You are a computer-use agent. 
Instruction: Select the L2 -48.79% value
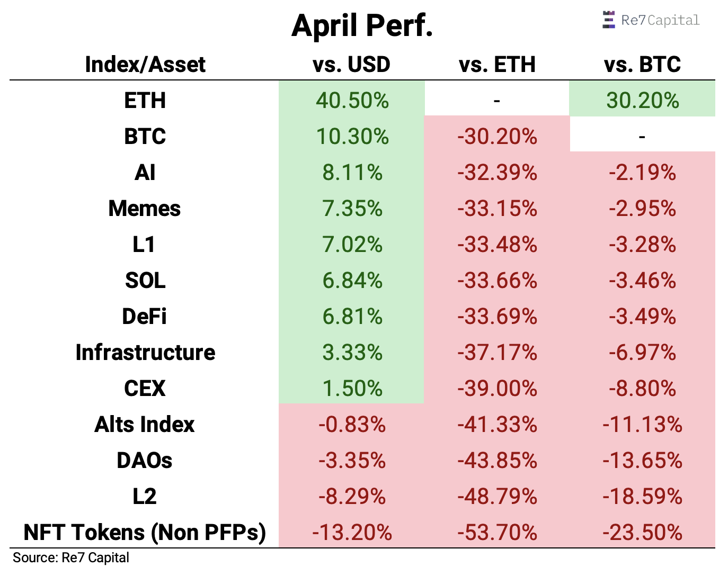[x=497, y=497]
